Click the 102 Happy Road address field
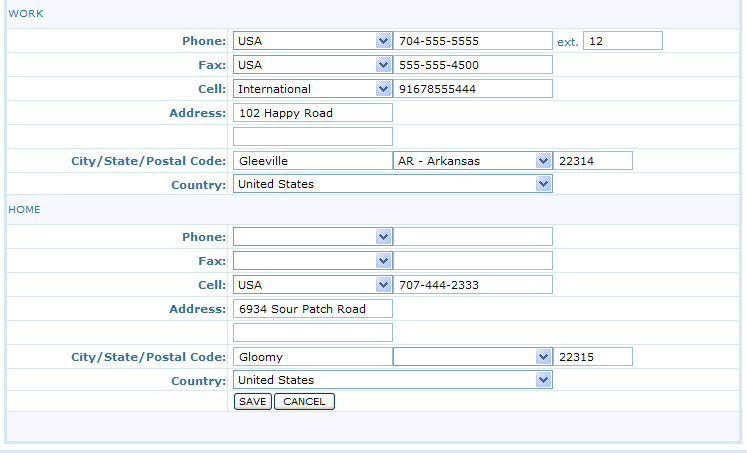The width and height of the screenshot is (747, 453). coord(312,113)
